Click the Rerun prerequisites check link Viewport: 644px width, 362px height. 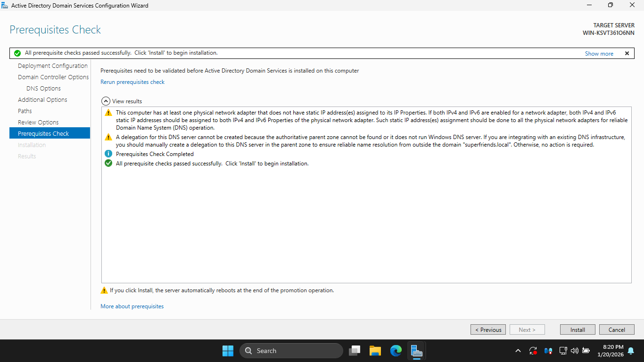132,82
